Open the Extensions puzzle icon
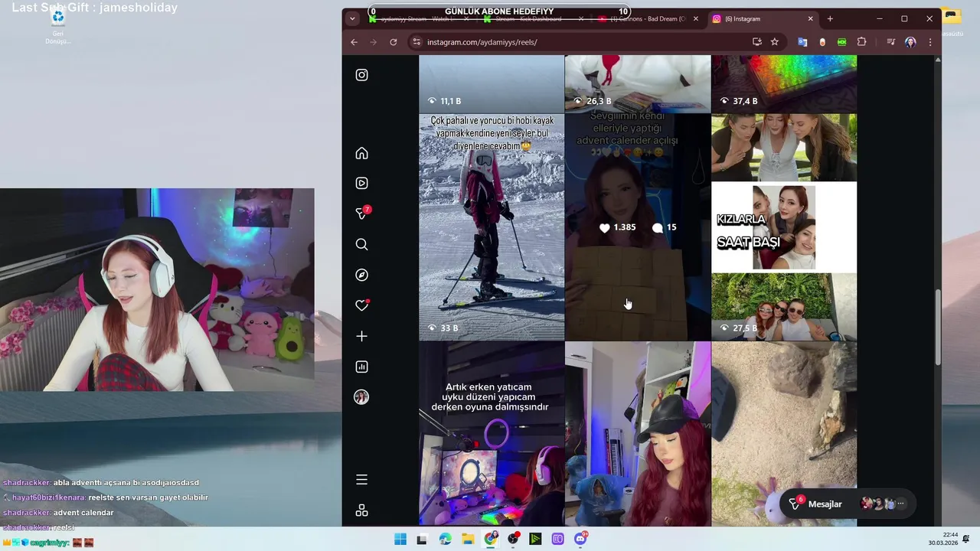This screenshot has width=980, height=551. point(862,42)
